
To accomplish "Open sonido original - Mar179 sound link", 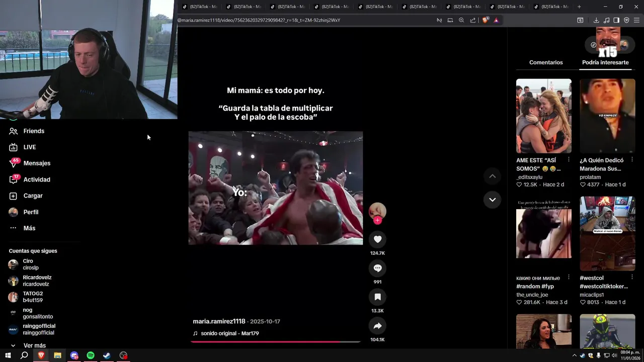I will pos(229,333).
